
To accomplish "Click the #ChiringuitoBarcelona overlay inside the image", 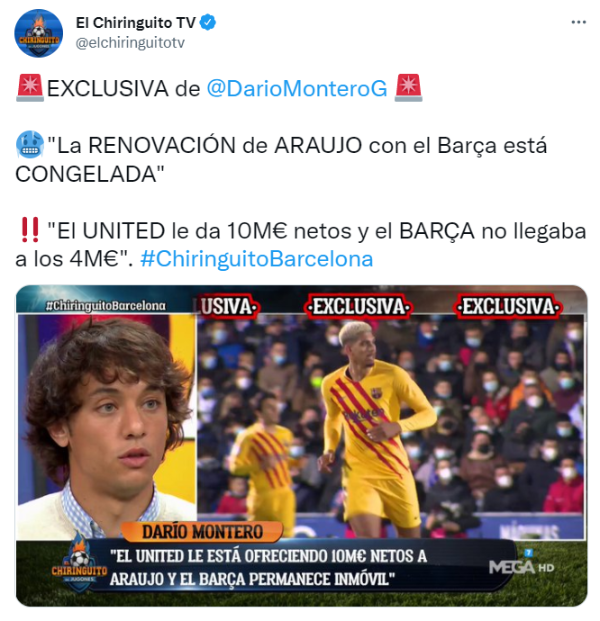I will [x=105, y=305].
